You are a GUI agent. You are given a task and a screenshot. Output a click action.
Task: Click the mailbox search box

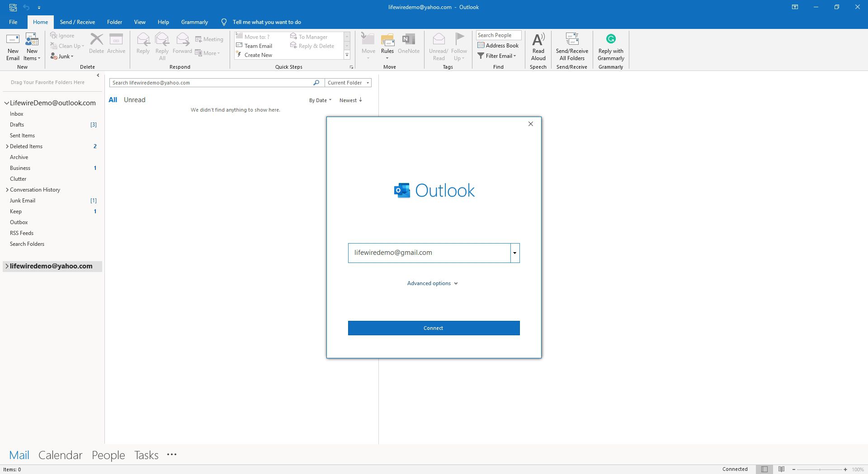pyautogui.click(x=211, y=83)
